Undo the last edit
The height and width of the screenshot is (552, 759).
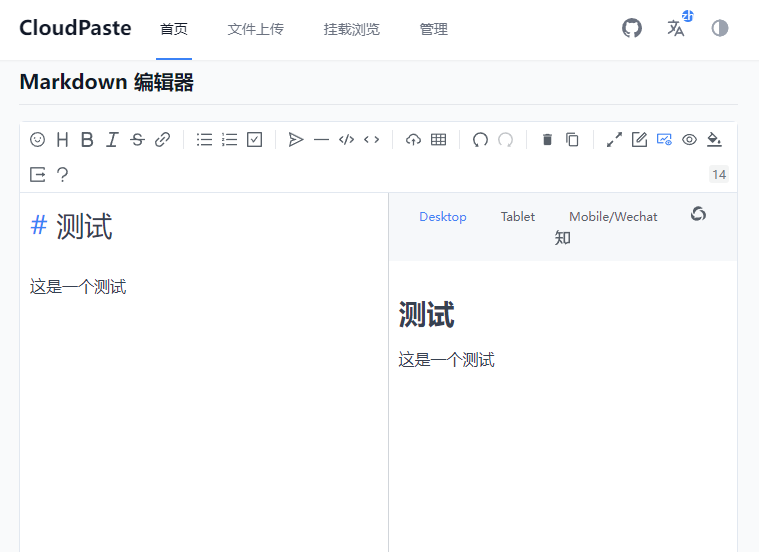tap(480, 140)
